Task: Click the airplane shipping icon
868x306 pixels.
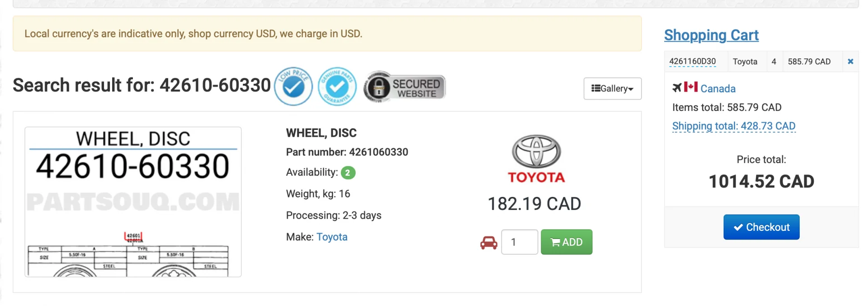Action: pos(677,87)
